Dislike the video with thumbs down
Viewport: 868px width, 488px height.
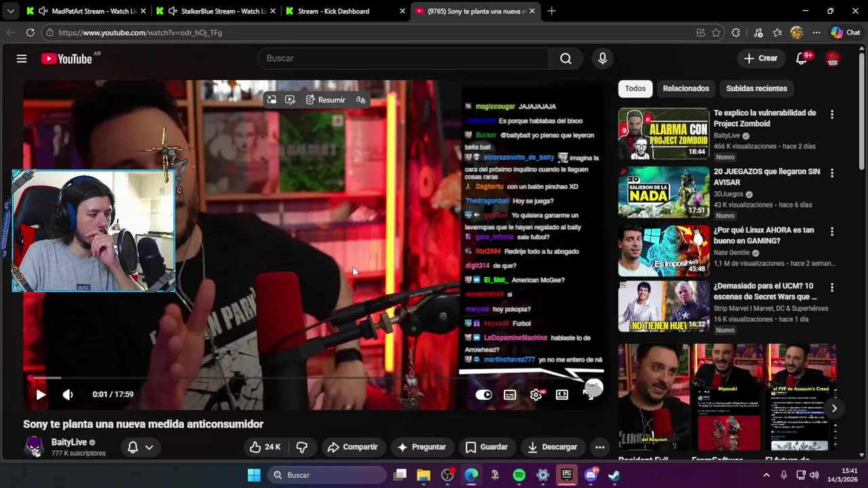point(302,447)
